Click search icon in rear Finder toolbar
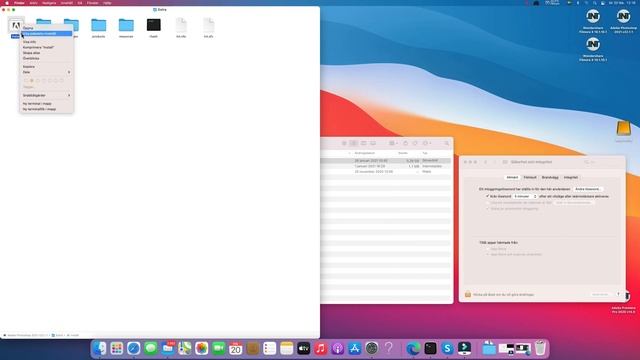This screenshot has width=640, height=360. point(447,143)
